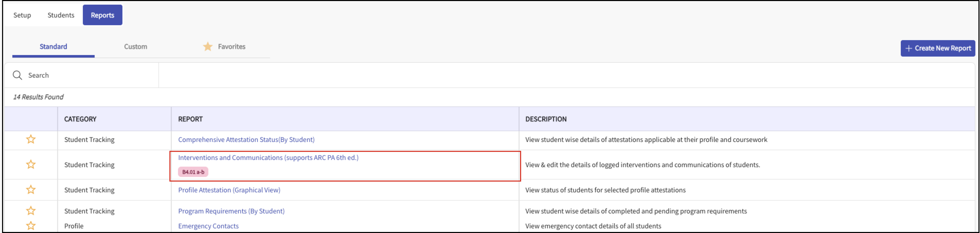980x233 pixels.
Task: Mark Profile Attestation report as favorite
Action: pyautogui.click(x=31, y=190)
